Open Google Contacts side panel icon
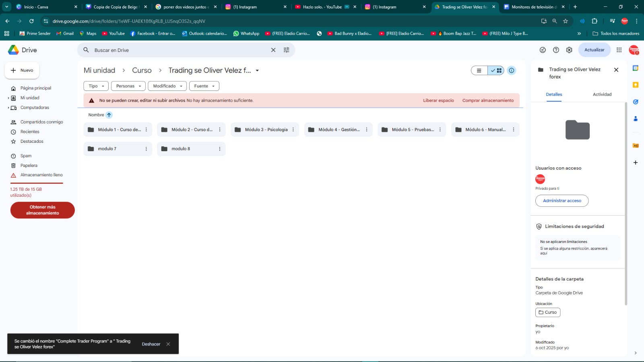The width and height of the screenshot is (644, 362). coord(636,119)
